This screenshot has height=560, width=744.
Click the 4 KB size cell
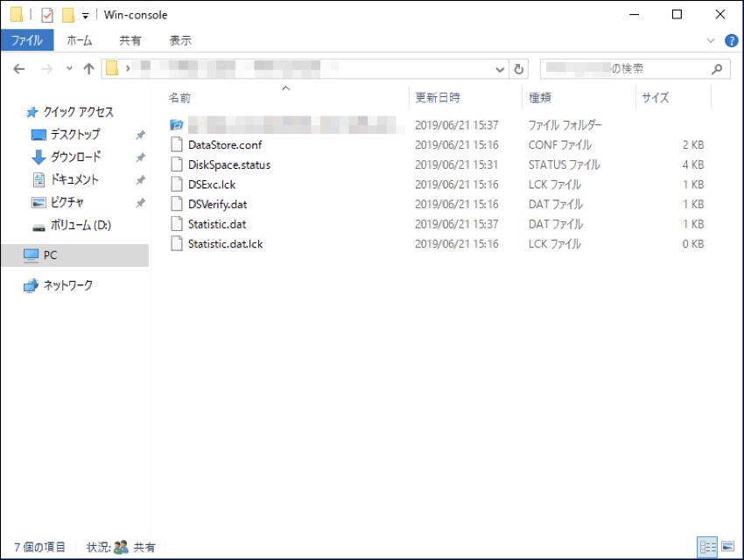pos(692,164)
